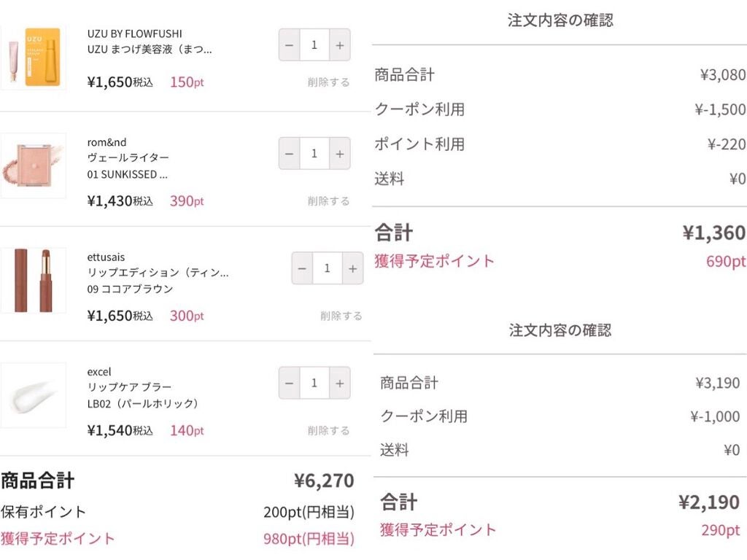Decrease quantity of ettusais リップエディション
The image size is (747, 560).
tap(302, 268)
